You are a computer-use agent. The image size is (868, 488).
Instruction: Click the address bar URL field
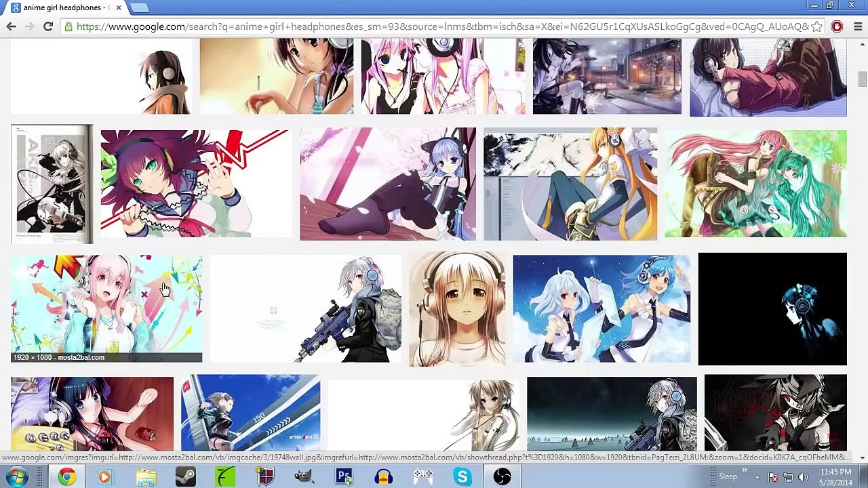pyautogui.click(x=442, y=26)
